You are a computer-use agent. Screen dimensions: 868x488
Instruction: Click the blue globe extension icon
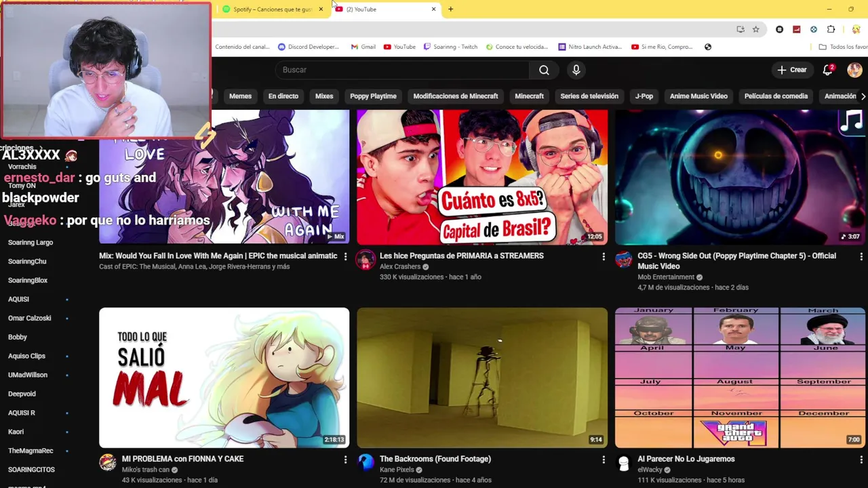813,29
